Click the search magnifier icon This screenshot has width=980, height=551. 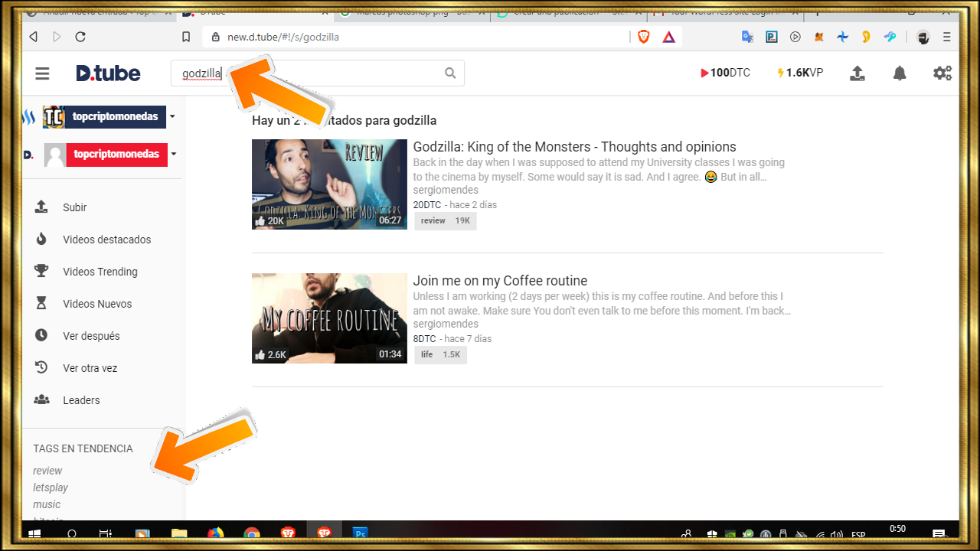coord(450,73)
